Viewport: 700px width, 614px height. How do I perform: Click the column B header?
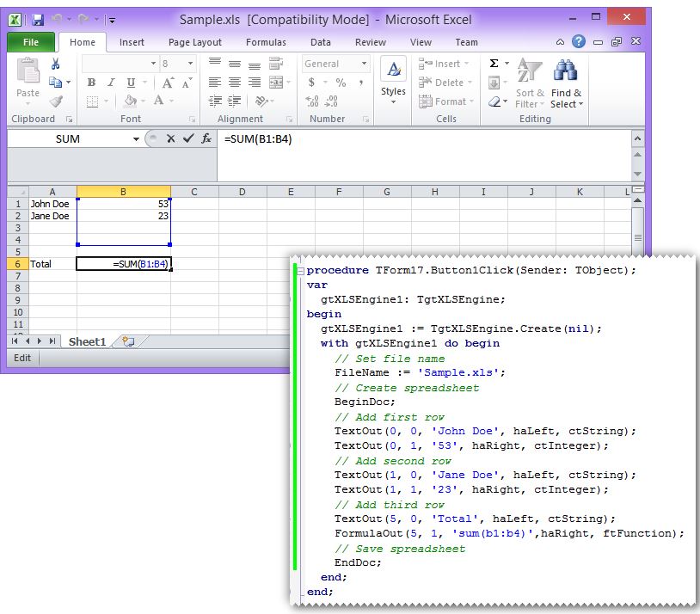[x=124, y=192]
